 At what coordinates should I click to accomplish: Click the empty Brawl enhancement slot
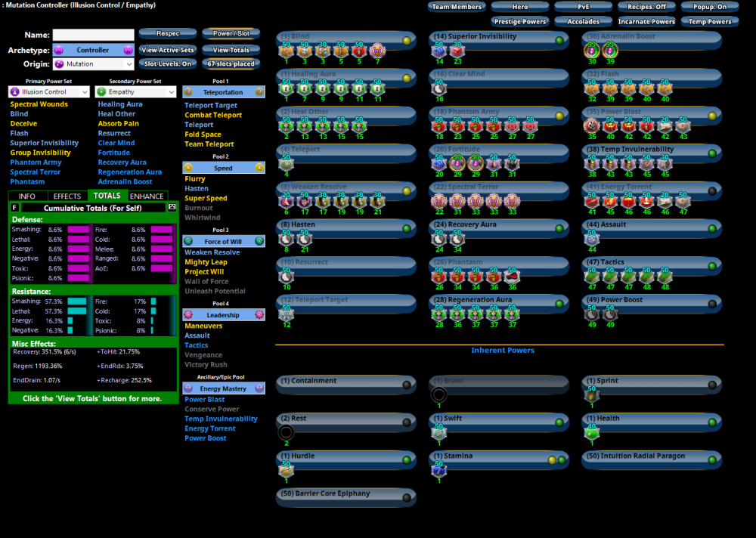[438, 394]
